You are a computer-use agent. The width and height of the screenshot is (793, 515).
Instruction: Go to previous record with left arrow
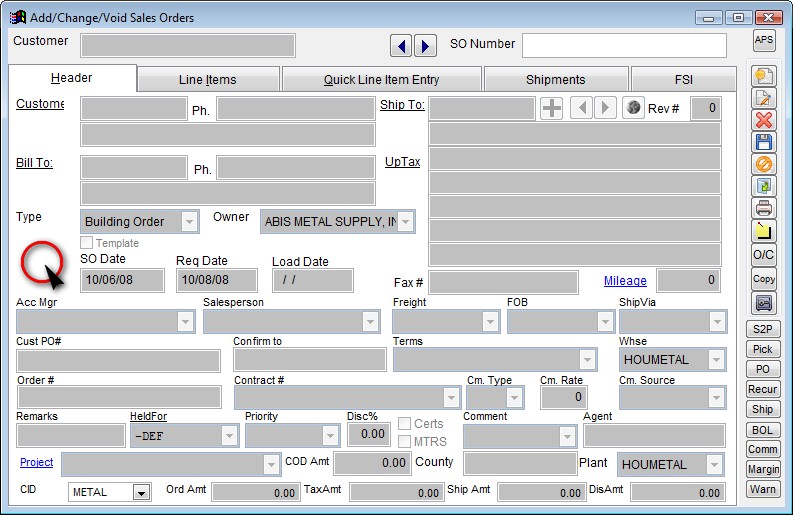pyautogui.click(x=401, y=45)
